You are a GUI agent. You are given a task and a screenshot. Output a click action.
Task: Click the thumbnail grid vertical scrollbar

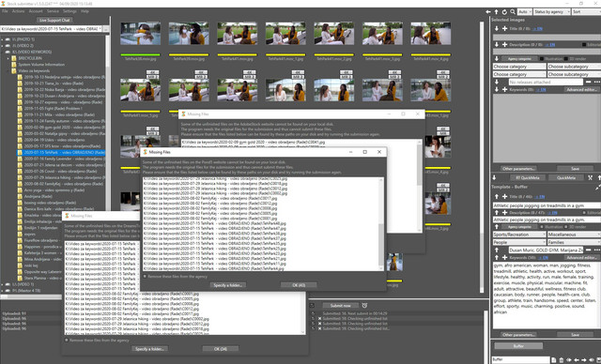482,157
